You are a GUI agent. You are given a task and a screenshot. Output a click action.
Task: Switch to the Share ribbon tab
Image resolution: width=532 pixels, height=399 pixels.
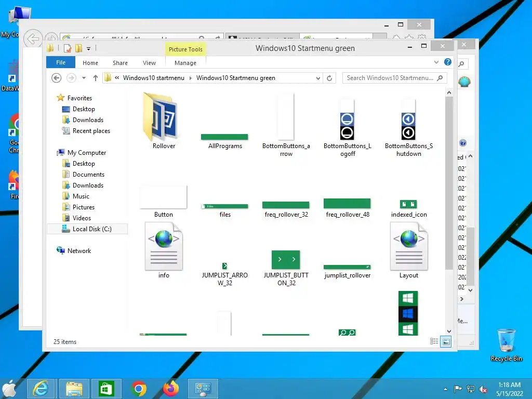[x=120, y=63]
